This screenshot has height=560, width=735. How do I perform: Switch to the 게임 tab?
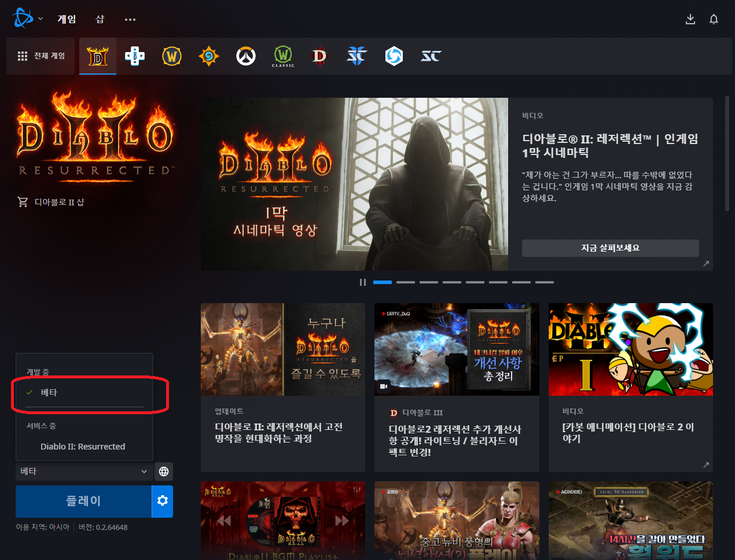click(67, 19)
